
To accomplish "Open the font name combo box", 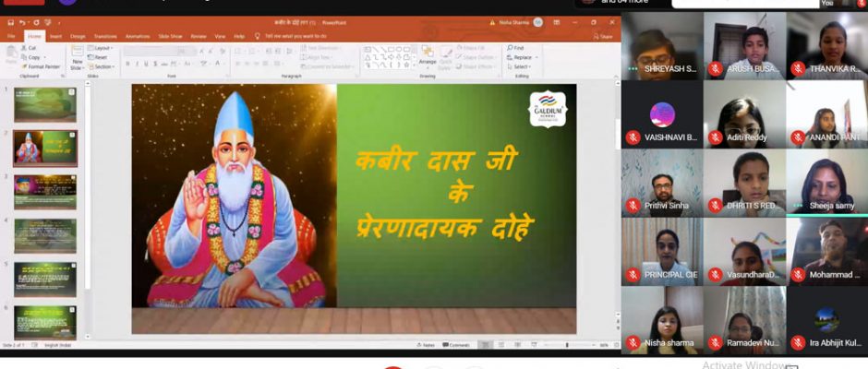I will point(150,51).
